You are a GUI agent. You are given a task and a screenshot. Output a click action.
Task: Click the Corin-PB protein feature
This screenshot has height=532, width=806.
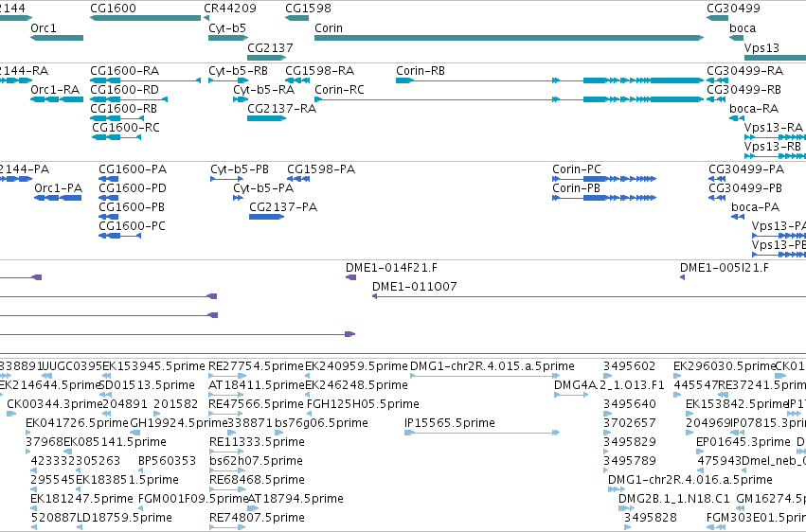click(x=604, y=198)
